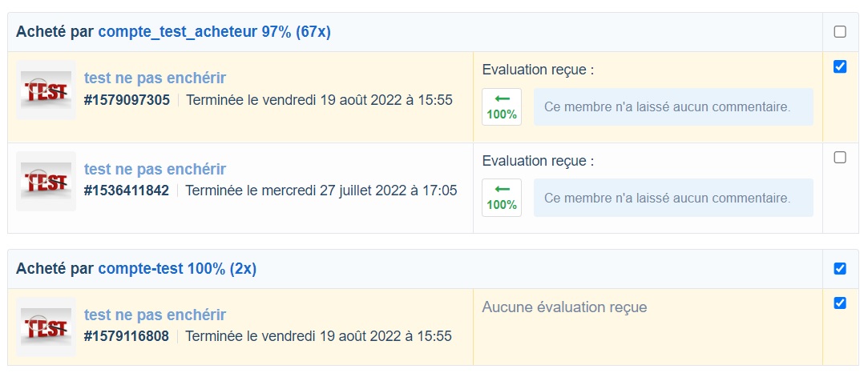Tick the checkbox for listing #1536411842
Image resolution: width=868 pixels, height=373 pixels.
click(840, 158)
